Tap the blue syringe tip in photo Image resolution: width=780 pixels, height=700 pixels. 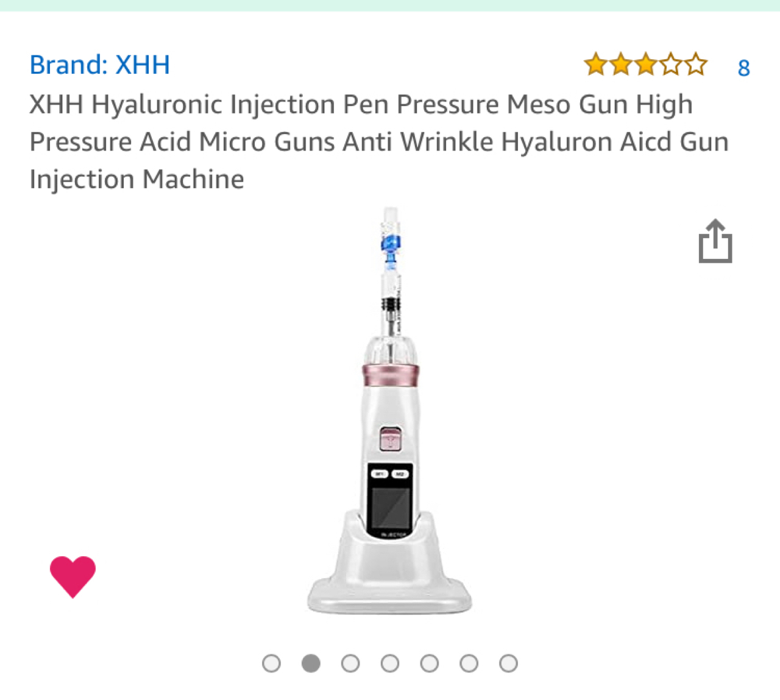point(390,245)
